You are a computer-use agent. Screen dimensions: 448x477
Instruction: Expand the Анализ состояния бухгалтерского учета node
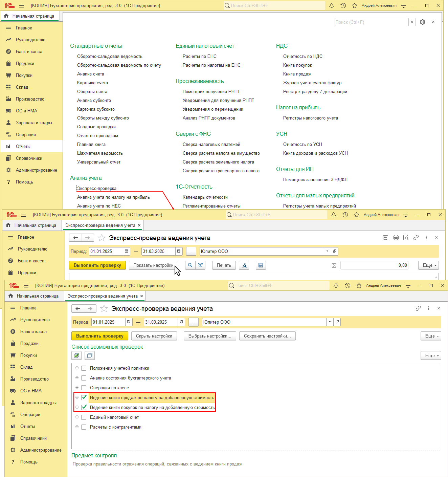point(77,378)
